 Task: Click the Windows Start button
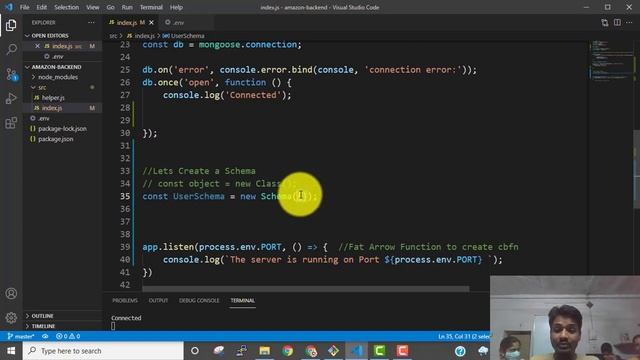point(11,351)
